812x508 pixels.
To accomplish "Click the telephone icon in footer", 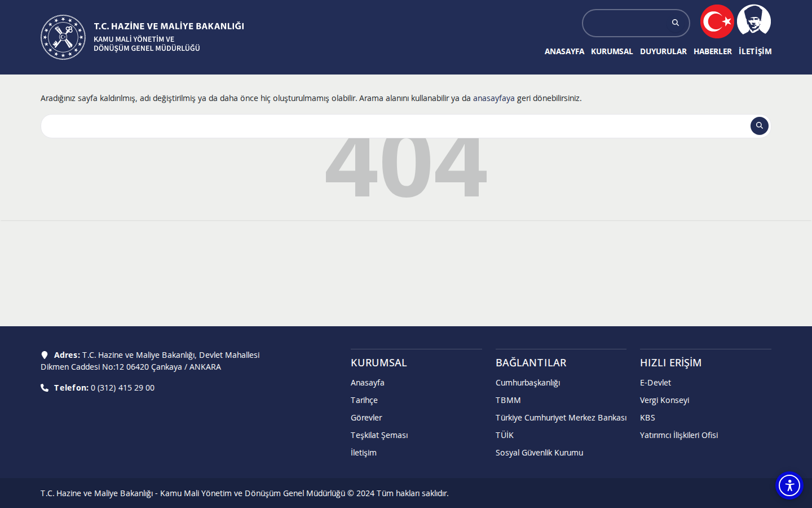I will pos(45,388).
